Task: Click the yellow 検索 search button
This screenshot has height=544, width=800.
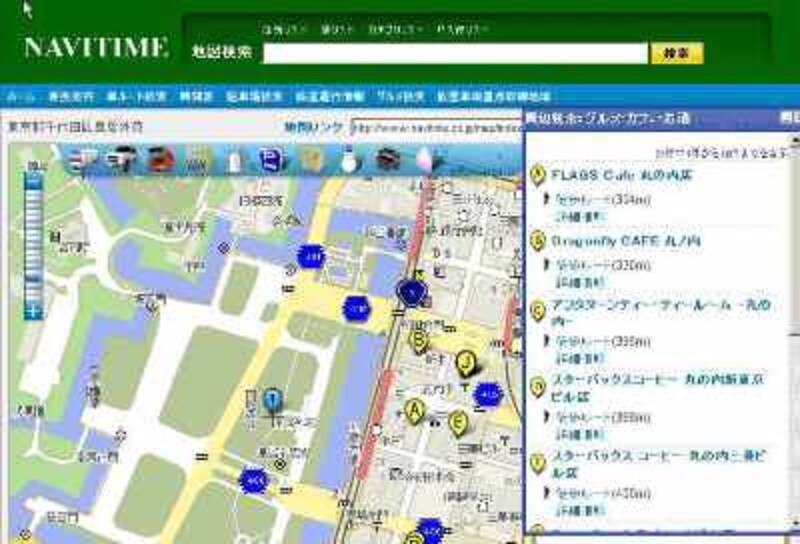Action: tap(677, 53)
